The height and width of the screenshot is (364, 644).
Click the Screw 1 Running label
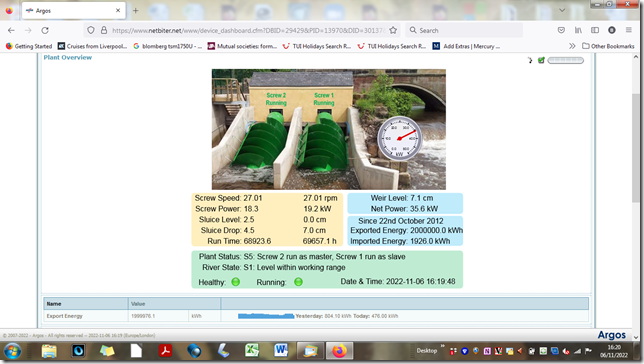324,99
